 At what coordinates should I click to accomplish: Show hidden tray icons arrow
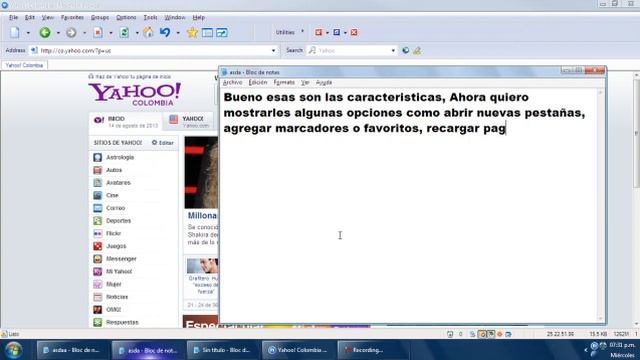[x=586, y=350]
